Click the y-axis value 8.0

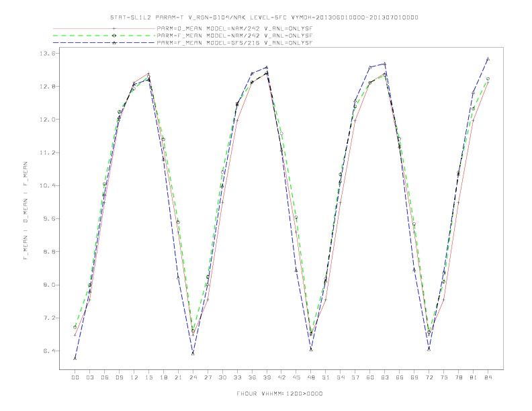pyautogui.click(x=48, y=285)
